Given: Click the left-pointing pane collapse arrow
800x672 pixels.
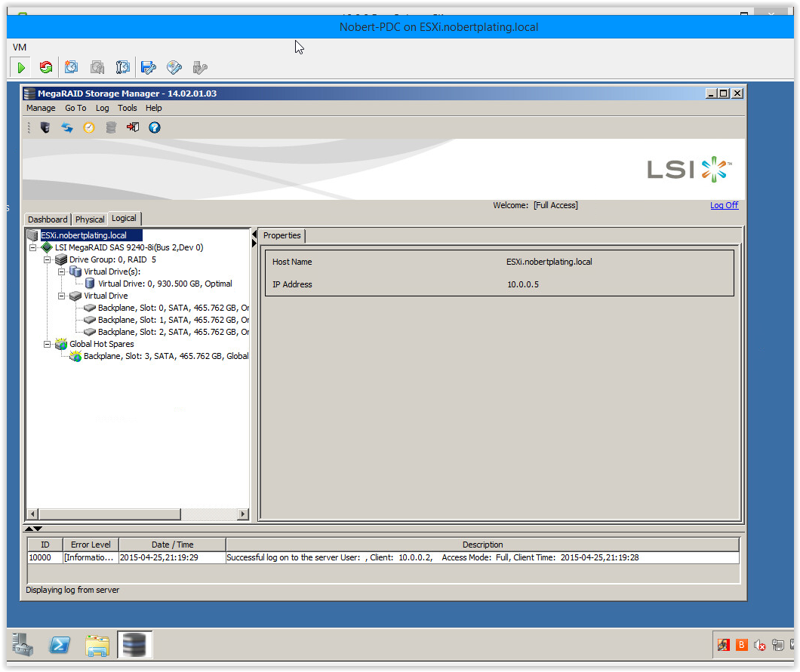Looking at the screenshot, I should pyautogui.click(x=254, y=235).
